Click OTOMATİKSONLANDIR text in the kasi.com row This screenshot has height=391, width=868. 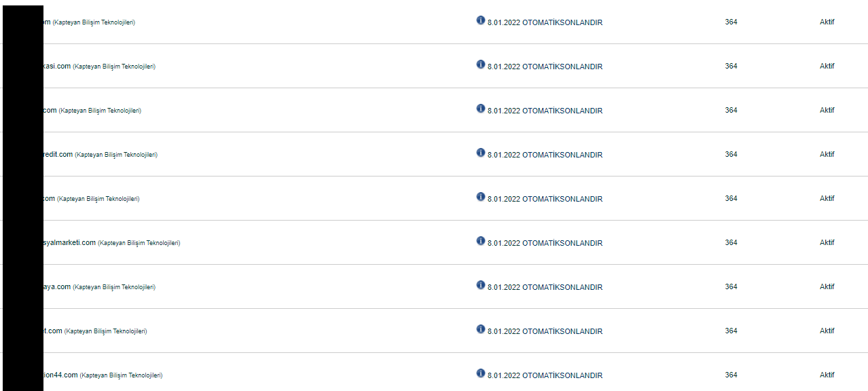562,67
